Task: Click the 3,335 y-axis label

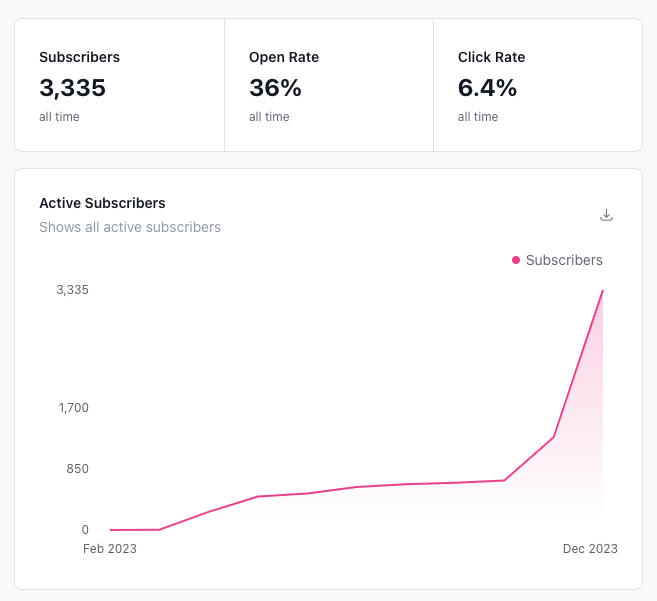Action: point(72,290)
